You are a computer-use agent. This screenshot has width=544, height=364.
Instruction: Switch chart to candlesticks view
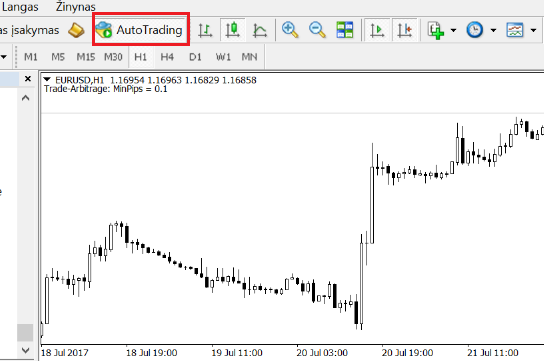[x=232, y=30]
